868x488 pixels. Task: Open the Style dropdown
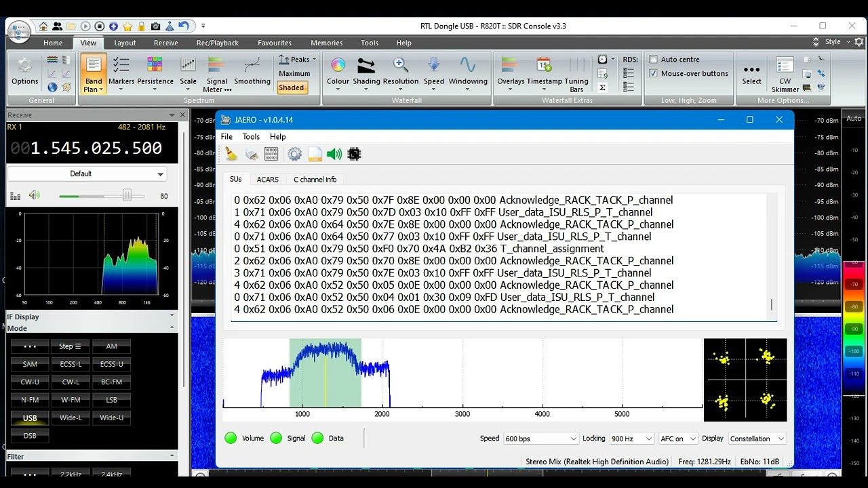(838, 42)
